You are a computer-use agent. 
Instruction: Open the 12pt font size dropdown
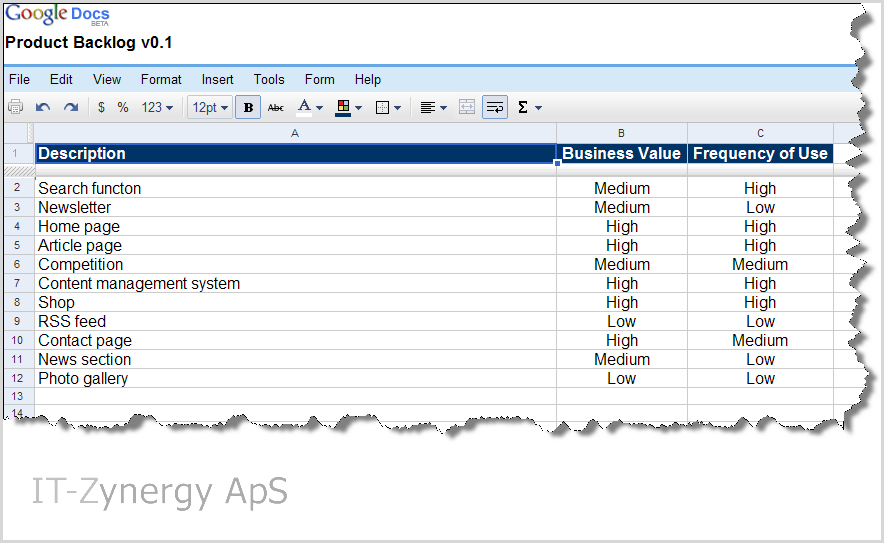[x=210, y=107]
